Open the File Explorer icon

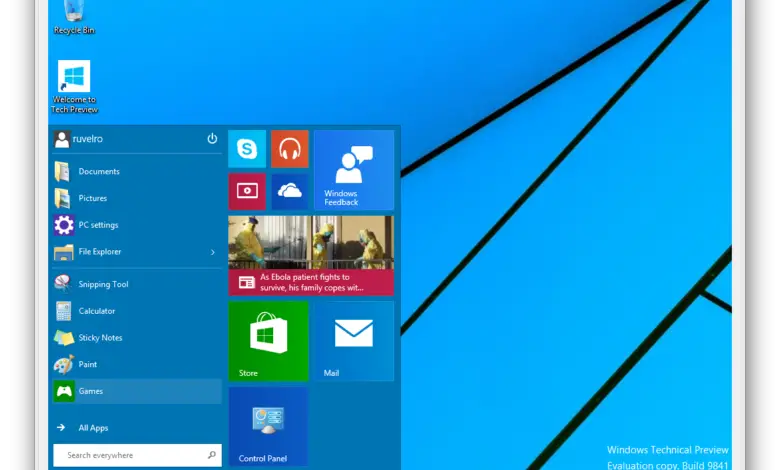[63, 252]
